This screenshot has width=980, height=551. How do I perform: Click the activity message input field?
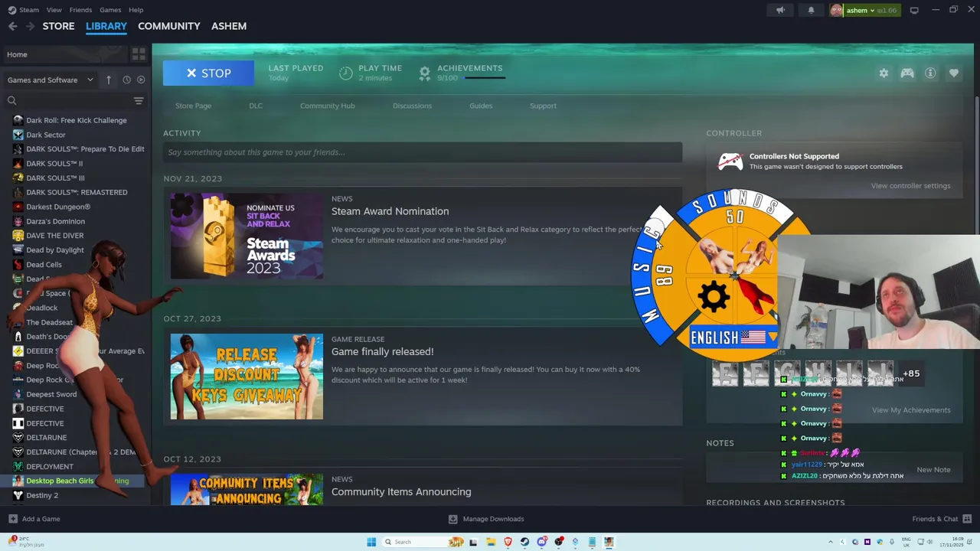423,152
